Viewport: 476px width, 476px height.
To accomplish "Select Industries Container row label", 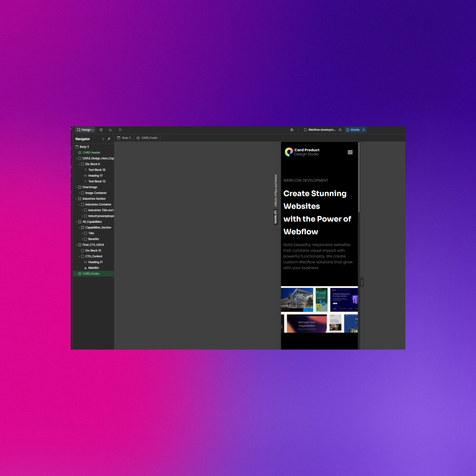I will 98,205.
